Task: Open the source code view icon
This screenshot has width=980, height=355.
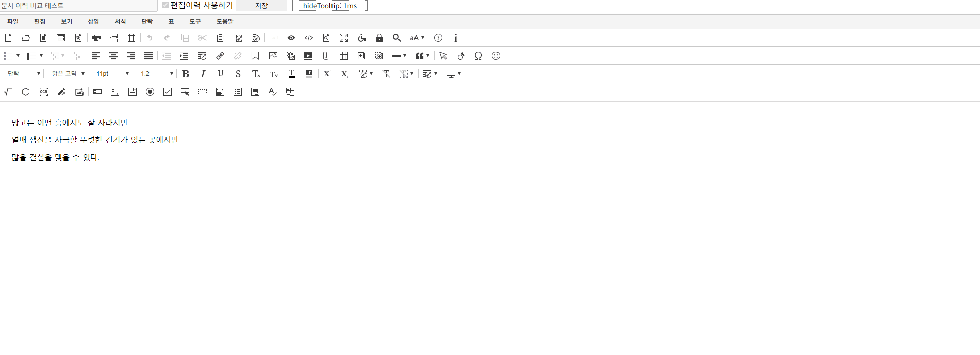Action: [x=309, y=38]
